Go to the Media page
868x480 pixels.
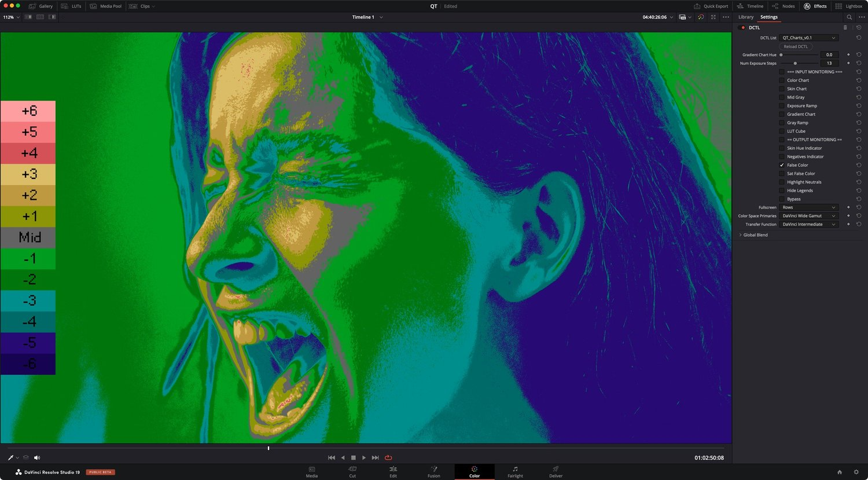[x=312, y=472]
